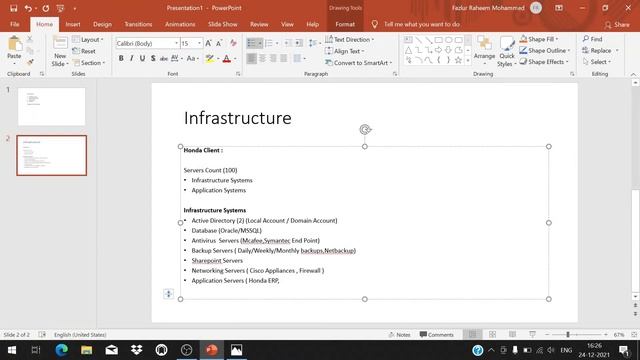
Task: Click the Save icon in the quick access toolbar
Action: tap(13, 8)
